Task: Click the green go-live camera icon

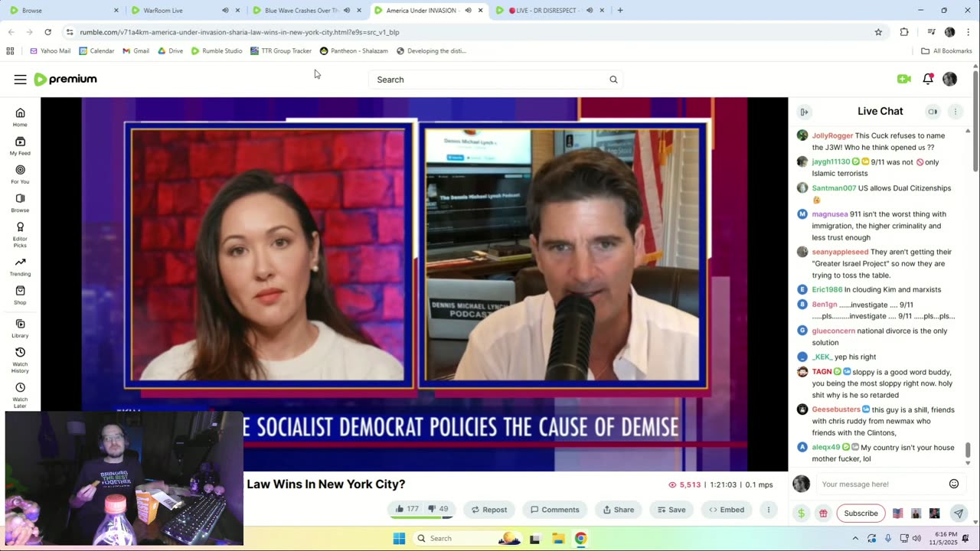Action: pos(904,79)
